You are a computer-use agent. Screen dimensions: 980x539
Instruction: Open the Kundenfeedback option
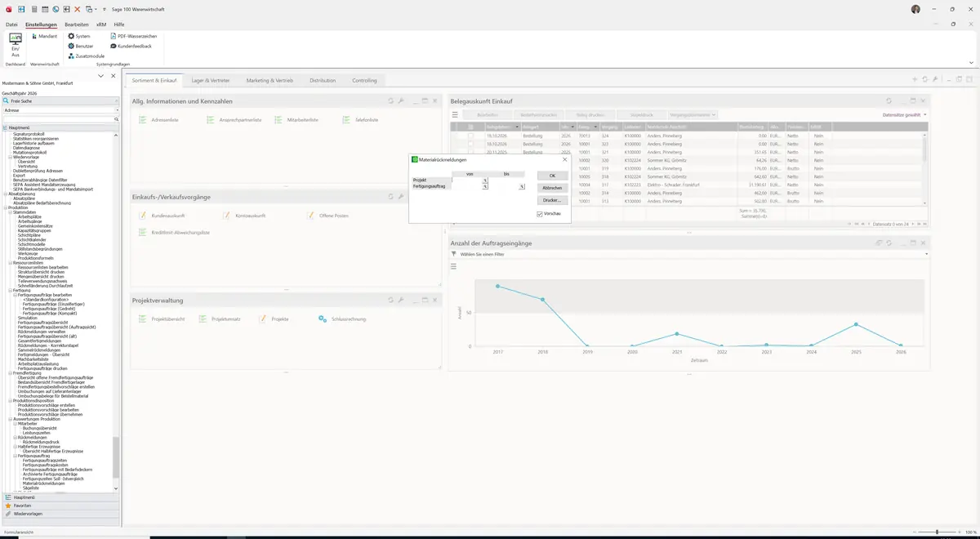131,46
